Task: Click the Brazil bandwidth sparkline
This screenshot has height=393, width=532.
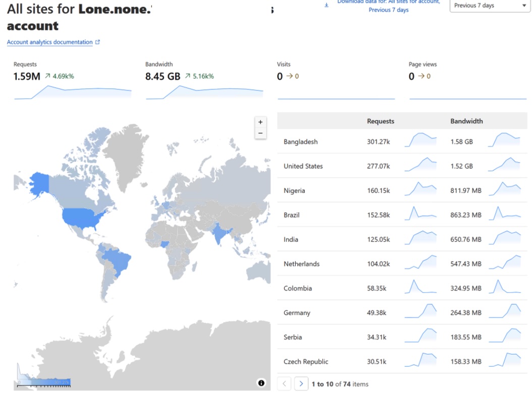Action: pyautogui.click(x=505, y=213)
